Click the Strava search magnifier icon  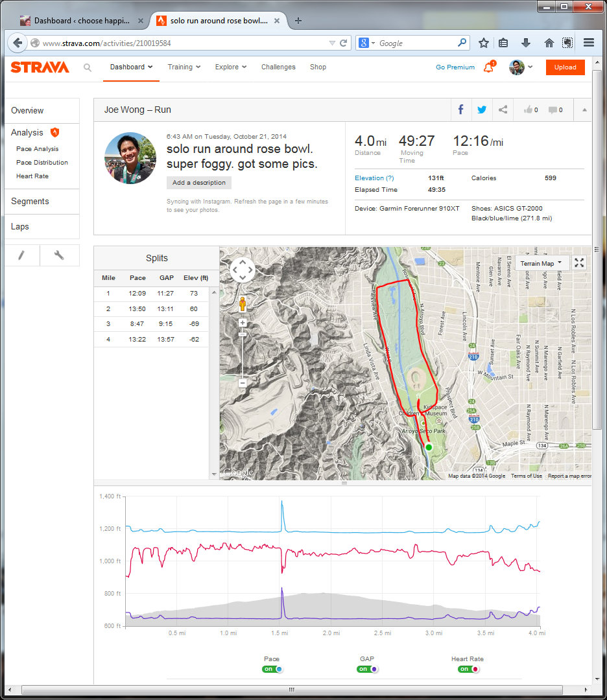tap(88, 67)
